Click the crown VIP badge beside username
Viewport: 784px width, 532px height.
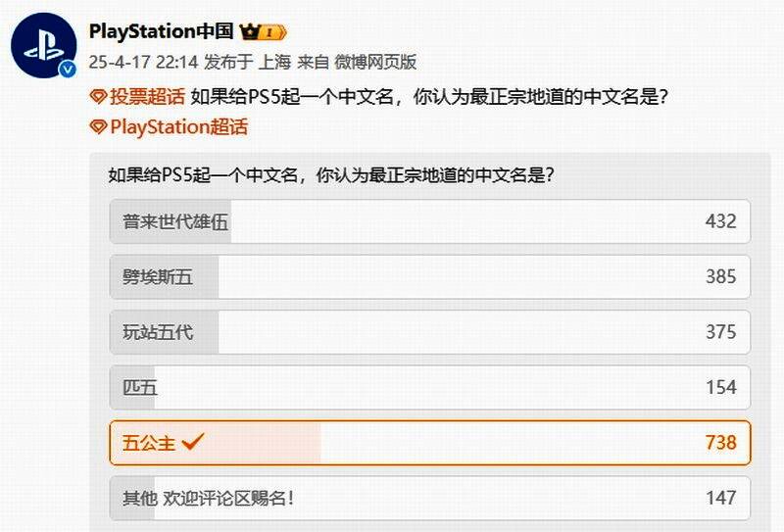268,32
